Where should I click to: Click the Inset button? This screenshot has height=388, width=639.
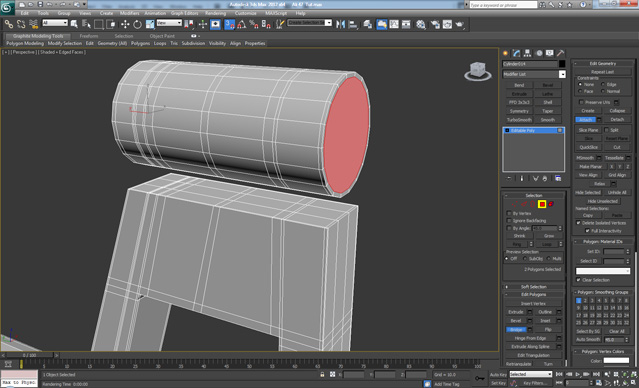(x=545, y=321)
